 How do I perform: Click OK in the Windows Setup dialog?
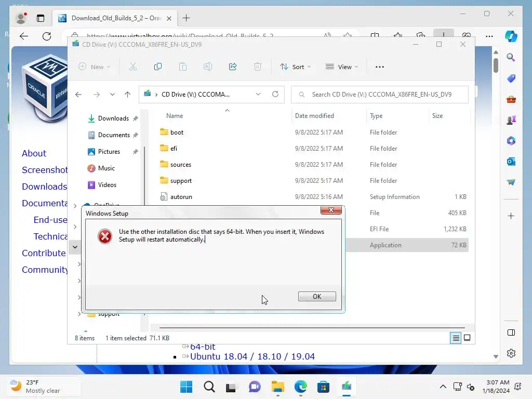click(x=317, y=296)
